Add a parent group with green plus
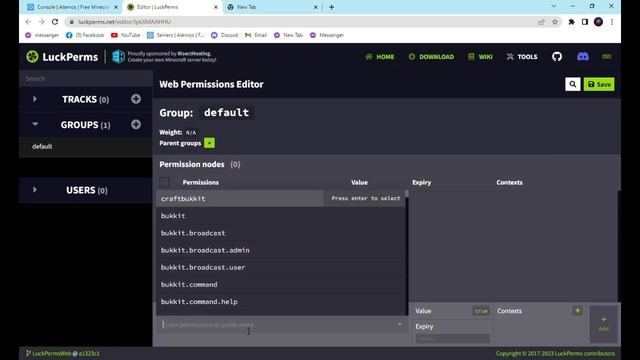Image resolution: width=640 pixels, height=360 pixels. (209, 143)
